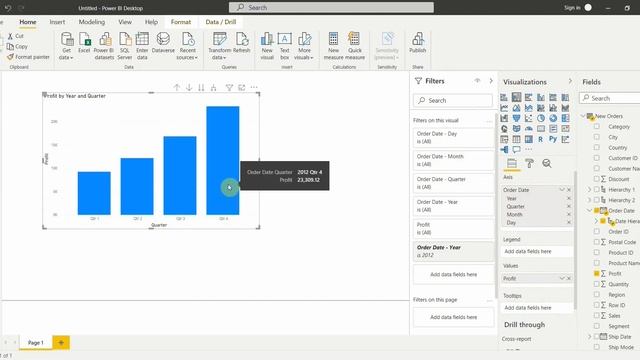Check the City field
Viewport: 640px width, 360px height.
597,137
